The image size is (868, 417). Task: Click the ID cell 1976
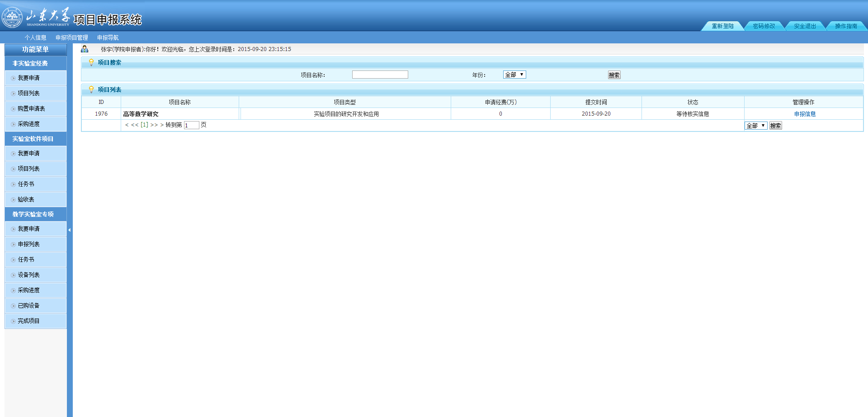(x=101, y=114)
